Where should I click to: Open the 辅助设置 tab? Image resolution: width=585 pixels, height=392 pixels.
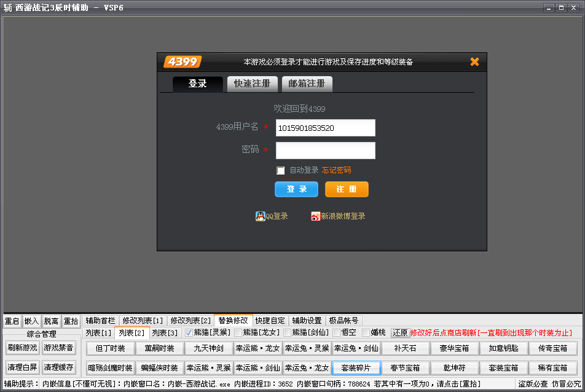point(307,320)
